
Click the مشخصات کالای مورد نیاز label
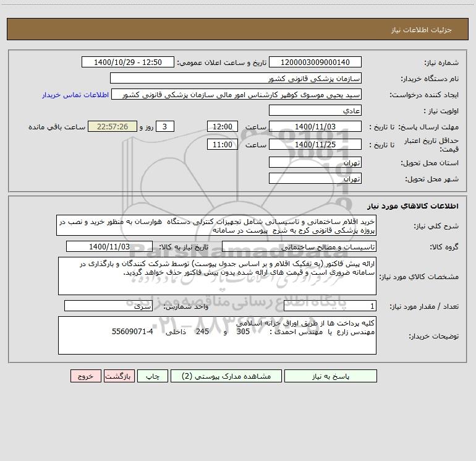[420, 277]
